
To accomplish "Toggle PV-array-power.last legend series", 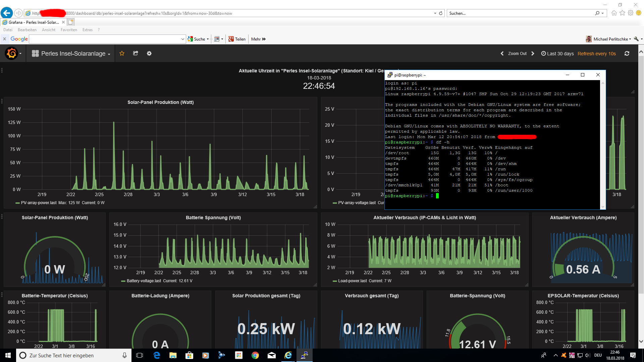I will tap(39, 203).
